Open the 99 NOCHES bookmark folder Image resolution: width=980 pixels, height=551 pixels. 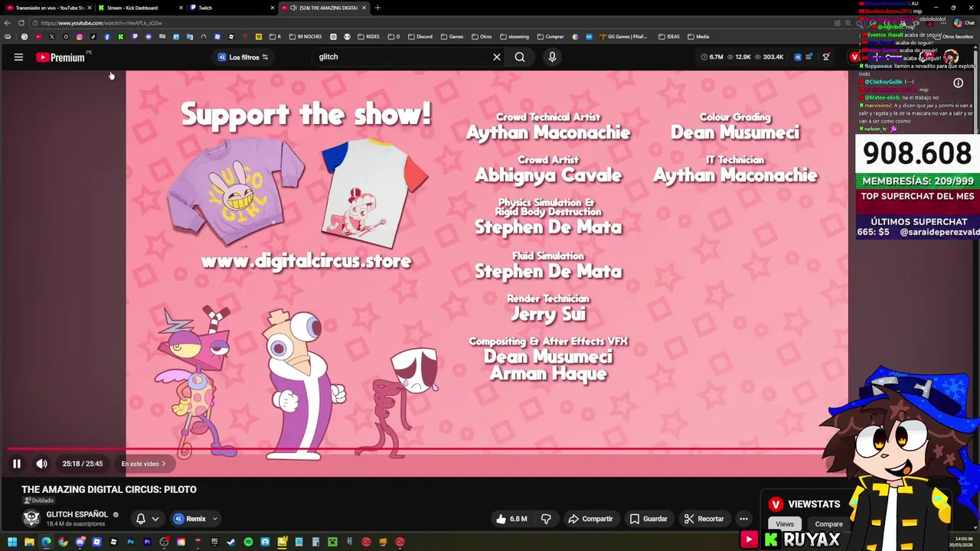tap(305, 37)
